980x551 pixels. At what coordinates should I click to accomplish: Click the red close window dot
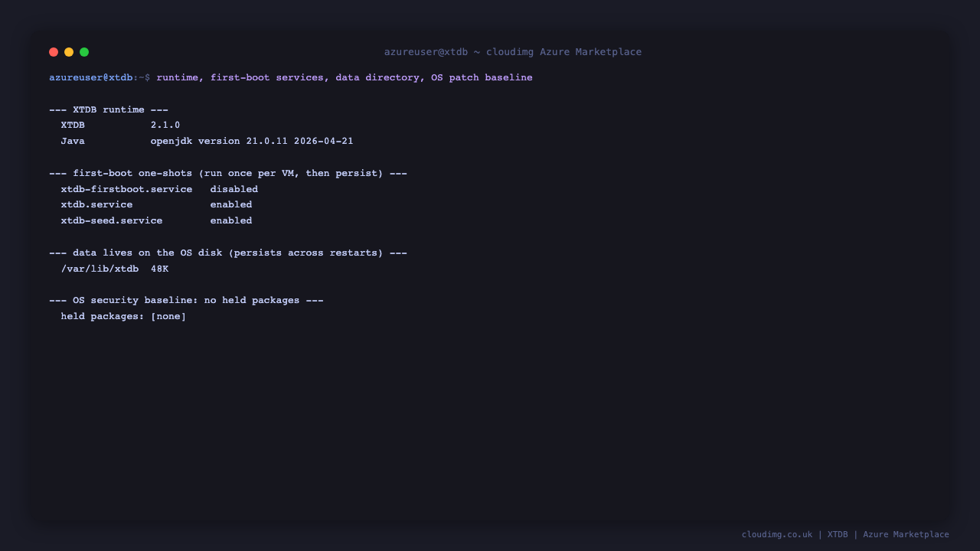click(54, 52)
